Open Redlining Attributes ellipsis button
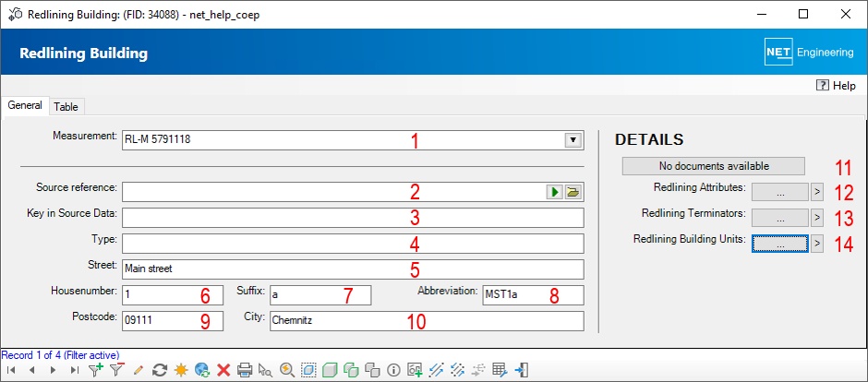This screenshot has width=868, height=382. pyautogui.click(x=780, y=192)
